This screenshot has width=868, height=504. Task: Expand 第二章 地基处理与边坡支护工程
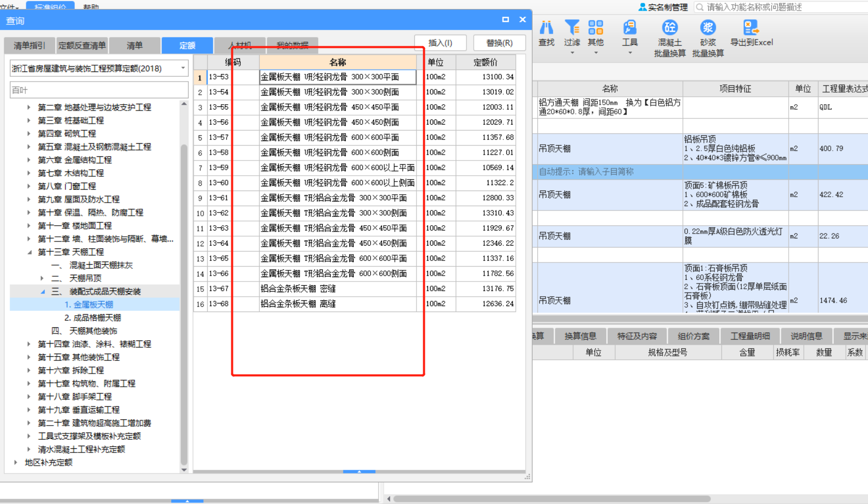pyautogui.click(x=28, y=107)
